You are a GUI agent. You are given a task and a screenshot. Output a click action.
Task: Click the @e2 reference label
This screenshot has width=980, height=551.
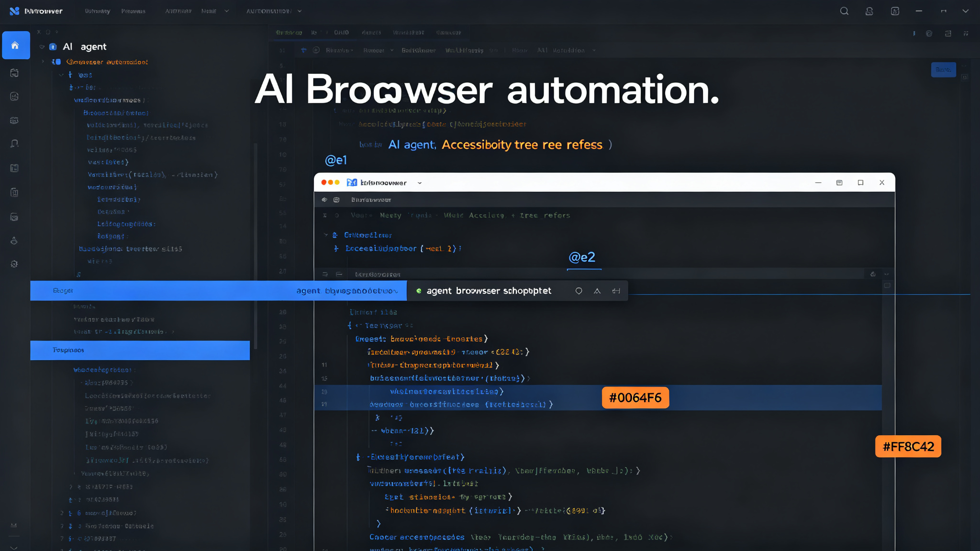[582, 257]
